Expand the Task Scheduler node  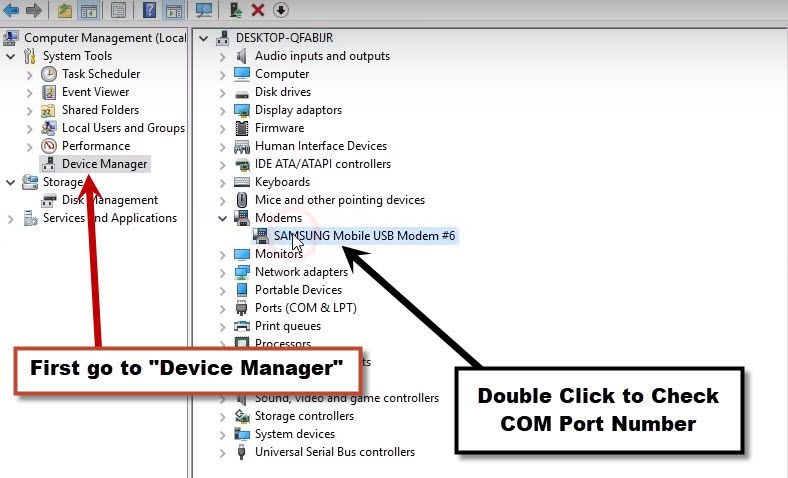click(29, 75)
